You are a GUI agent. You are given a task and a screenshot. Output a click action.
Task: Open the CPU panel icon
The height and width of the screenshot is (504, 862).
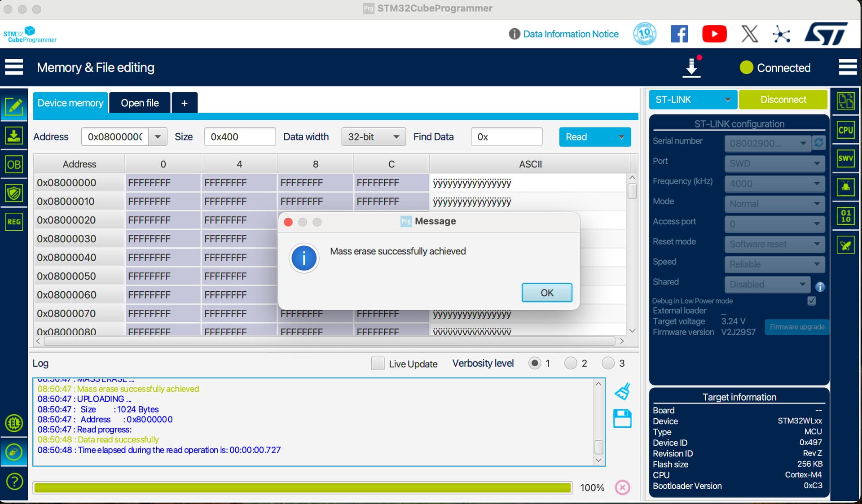[845, 130]
